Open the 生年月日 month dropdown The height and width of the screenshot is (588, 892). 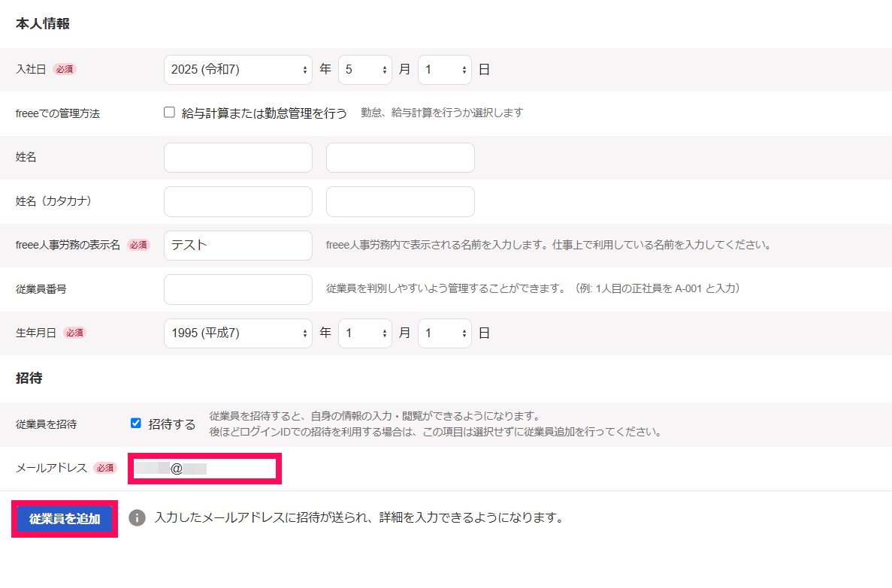click(364, 333)
